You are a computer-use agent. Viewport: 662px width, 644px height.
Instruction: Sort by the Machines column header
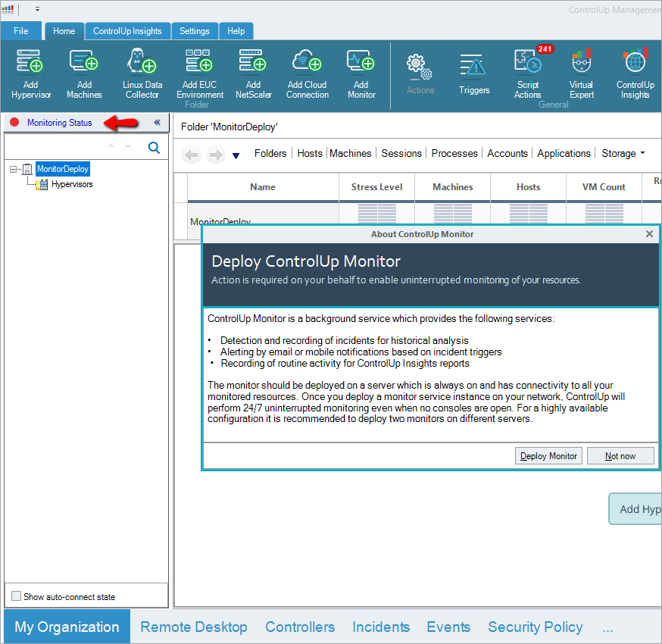click(x=453, y=187)
